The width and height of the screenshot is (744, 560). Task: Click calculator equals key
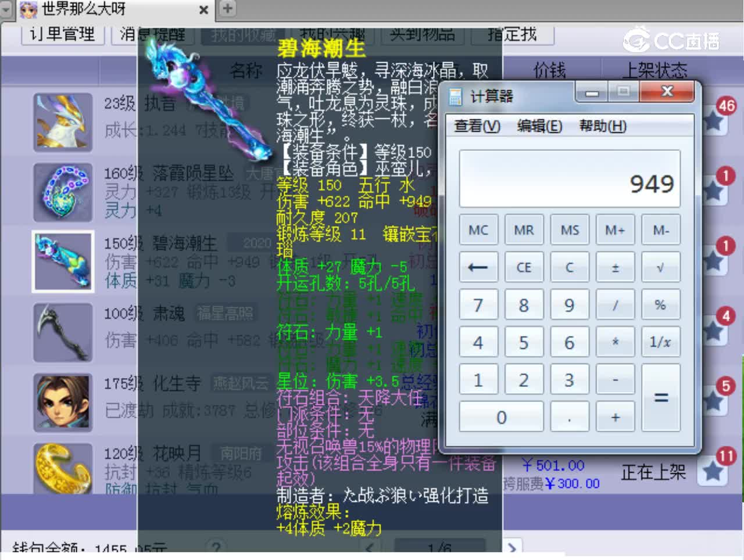tap(661, 398)
